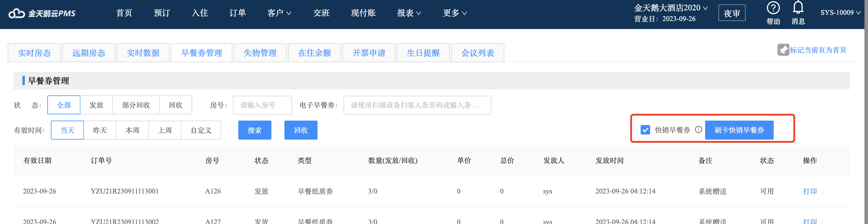Select the 发放 status filter
The image size is (868, 224).
[96, 105]
